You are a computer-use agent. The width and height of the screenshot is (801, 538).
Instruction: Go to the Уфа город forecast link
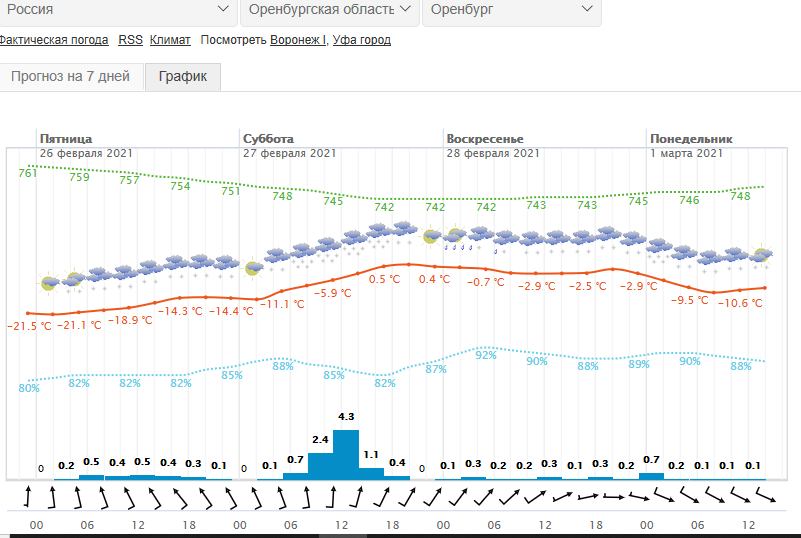click(x=361, y=40)
